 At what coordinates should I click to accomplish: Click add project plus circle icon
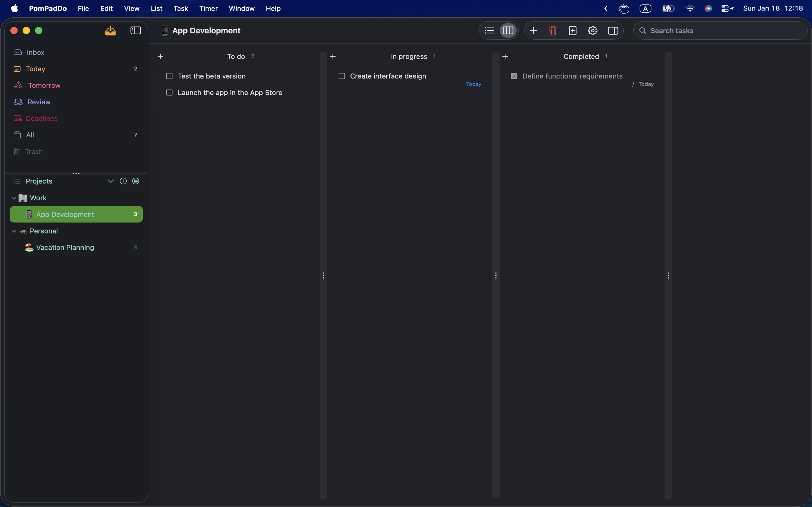(123, 181)
